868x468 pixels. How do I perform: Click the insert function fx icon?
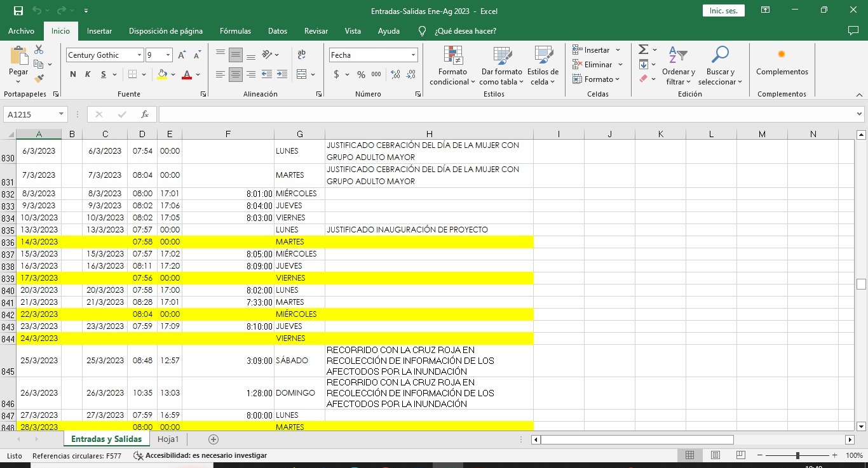coord(145,114)
